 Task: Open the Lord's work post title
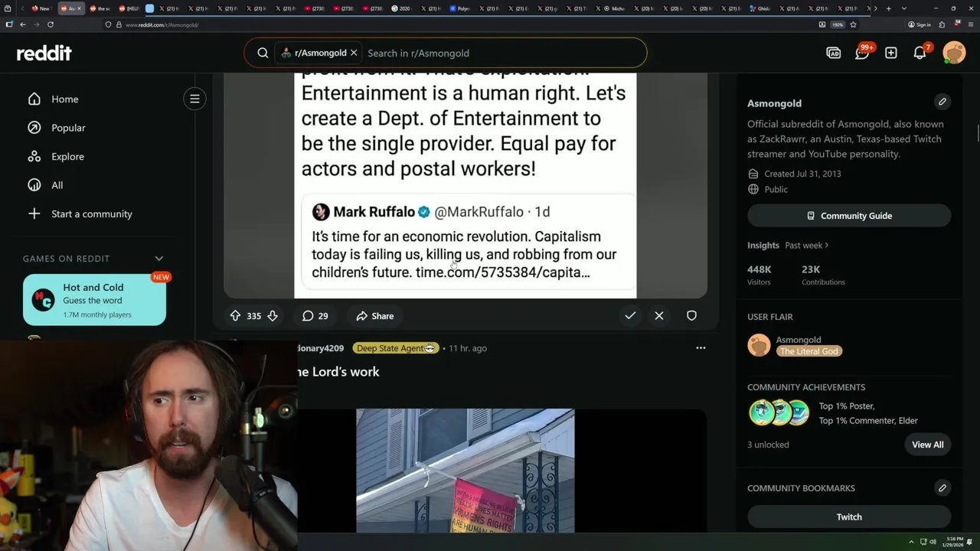coord(338,372)
